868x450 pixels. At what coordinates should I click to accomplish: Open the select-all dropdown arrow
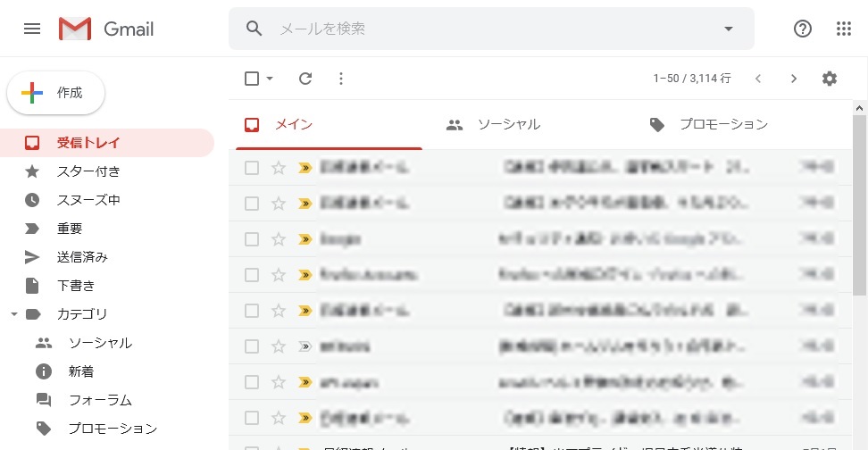tap(270, 79)
